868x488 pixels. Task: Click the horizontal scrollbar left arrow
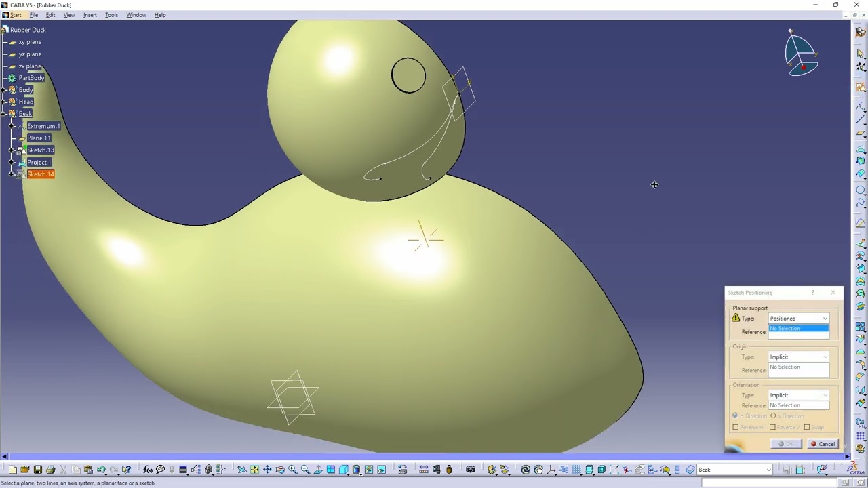[x=4, y=457]
